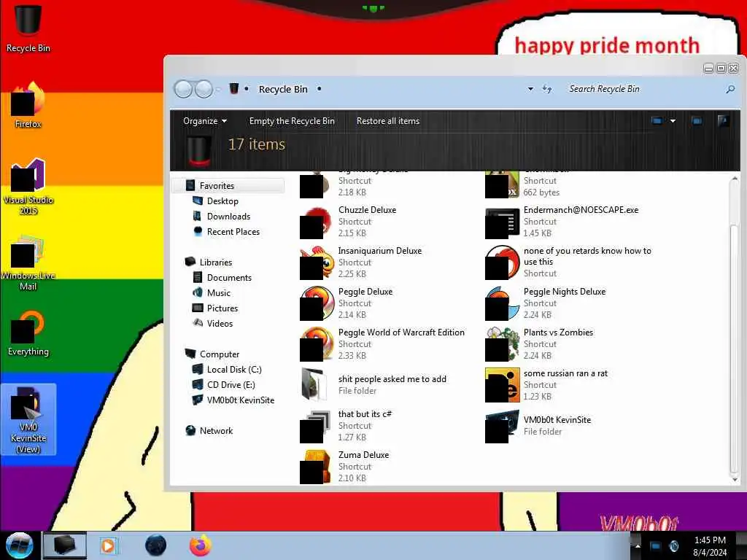The height and width of the screenshot is (560, 747).
Task: Select Peggle Deluxe shortcut icon
Action: [x=317, y=303]
